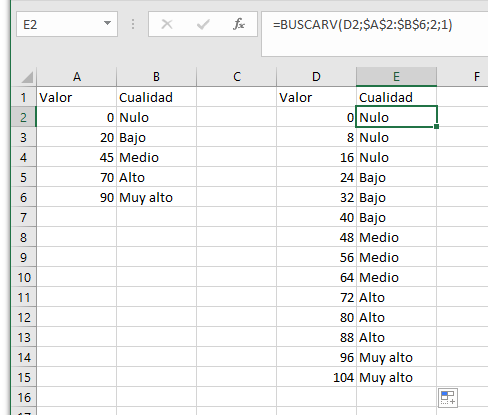
Task: Select cell B6 containing Muy alto
Action: pos(156,197)
